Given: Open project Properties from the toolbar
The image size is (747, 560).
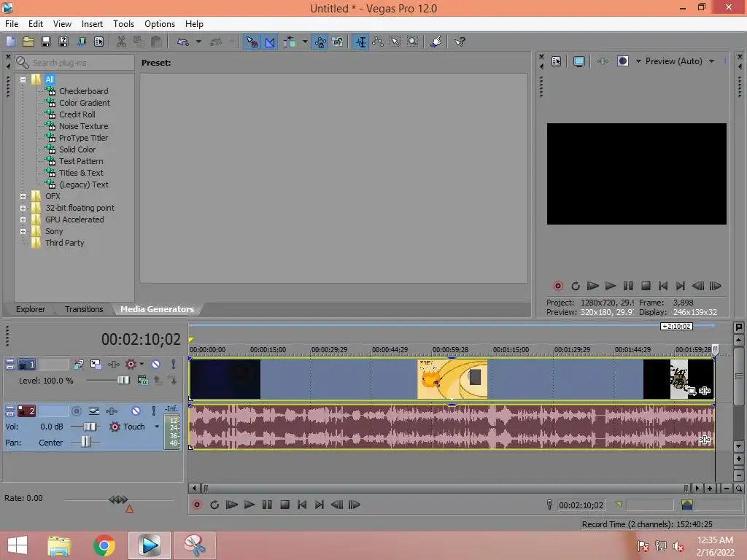Looking at the screenshot, I should (98, 42).
